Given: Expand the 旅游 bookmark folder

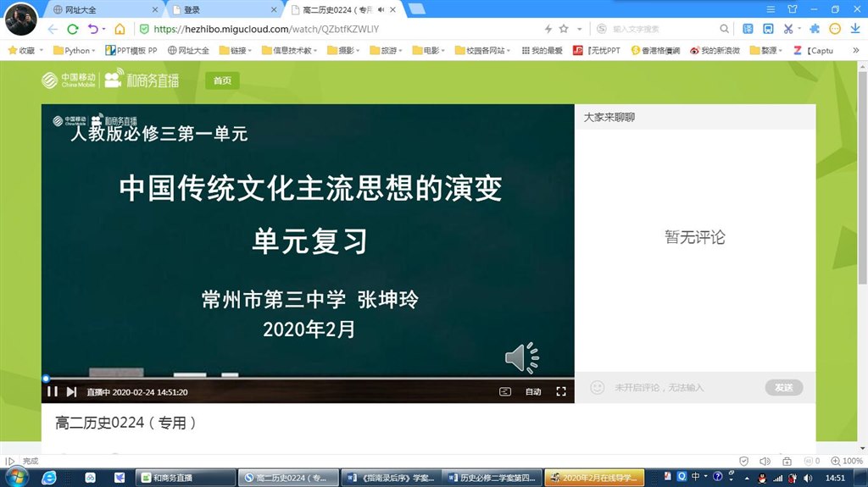Looking at the screenshot, I should (386, 50).
